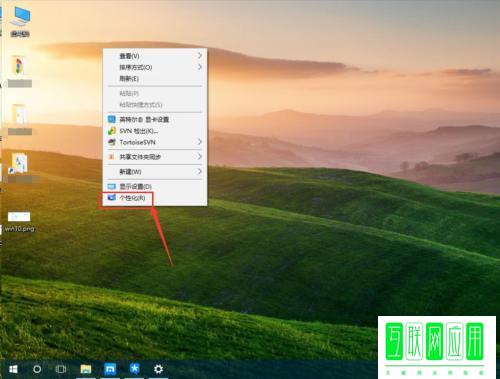Open 显示设置(D) via its monitor icon
The height and width of the screenshot is (379, 500).
112,186
